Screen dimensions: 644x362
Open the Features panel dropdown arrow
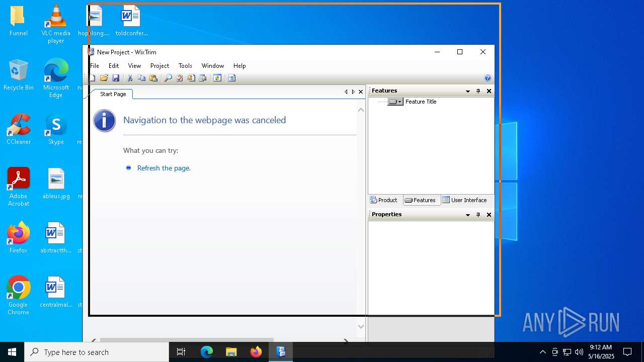click(x=468, y=91)
